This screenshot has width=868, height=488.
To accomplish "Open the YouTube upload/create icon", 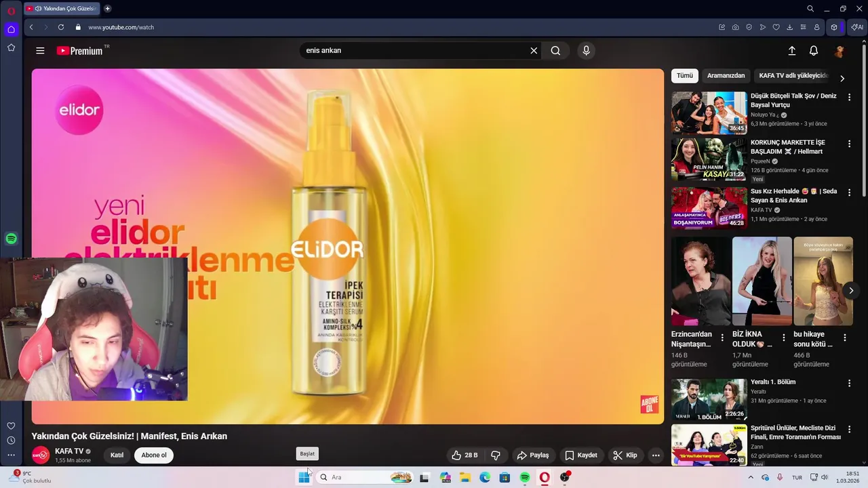I will pyautogui.click(x=791, y=51).
